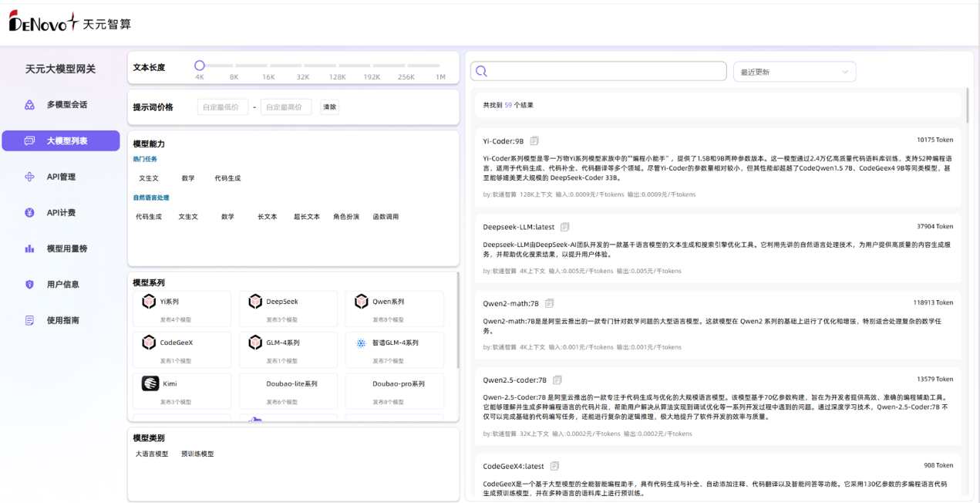Viewport: 980px width, 503px height.
Task: Set text length slider to 4K
Action: [200, 66]
